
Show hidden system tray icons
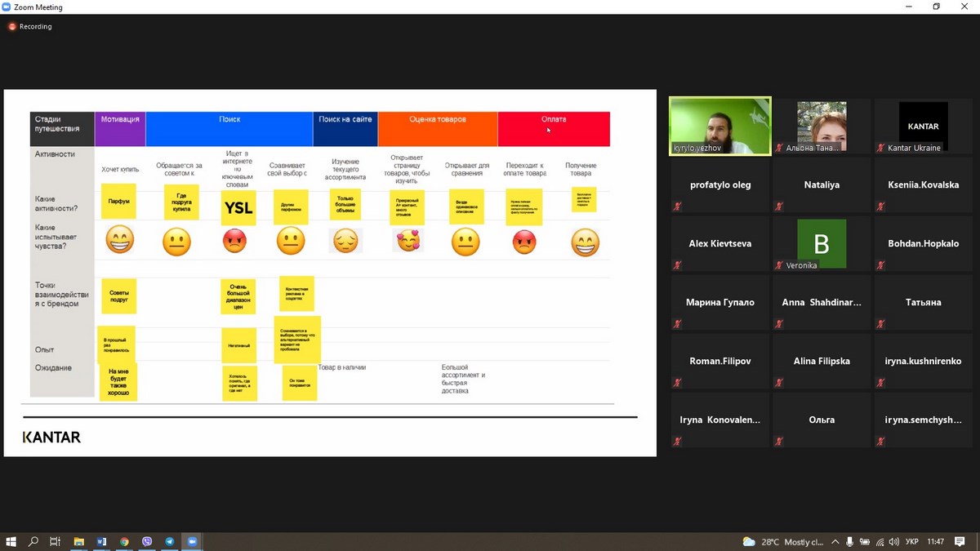point(835,542)
